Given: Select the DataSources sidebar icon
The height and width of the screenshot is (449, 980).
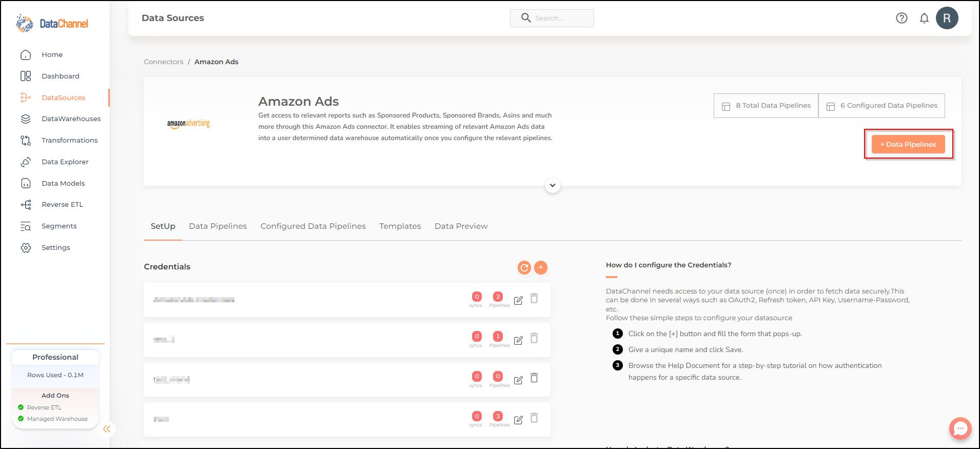Looking at the screenshot, I should click(x=26, y=97).
